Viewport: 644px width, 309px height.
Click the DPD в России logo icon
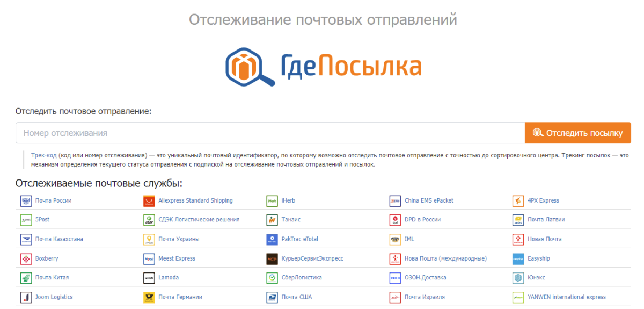click(396, 220)
